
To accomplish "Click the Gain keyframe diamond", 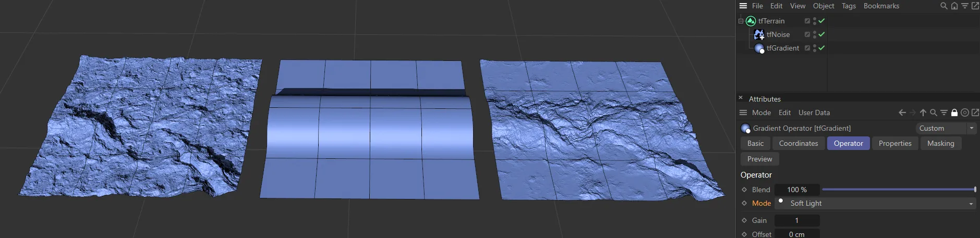I will pos(744,220).
